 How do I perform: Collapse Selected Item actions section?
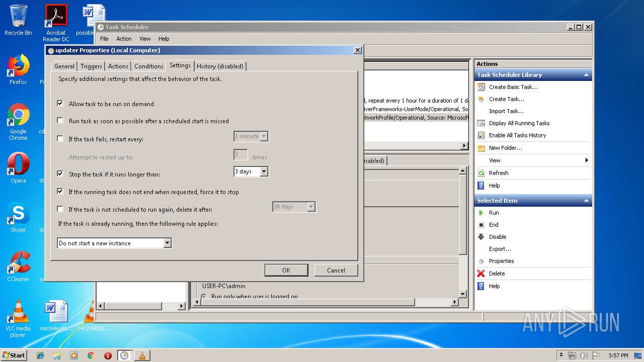(x=586, y=201)
